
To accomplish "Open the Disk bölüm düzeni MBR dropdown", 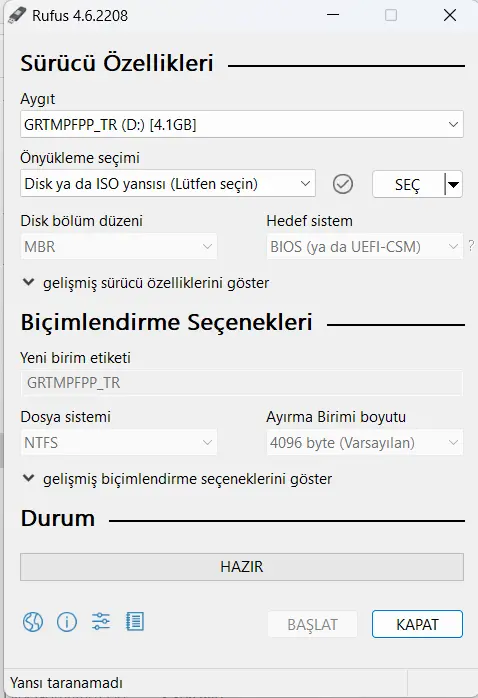I will (119, 246).
